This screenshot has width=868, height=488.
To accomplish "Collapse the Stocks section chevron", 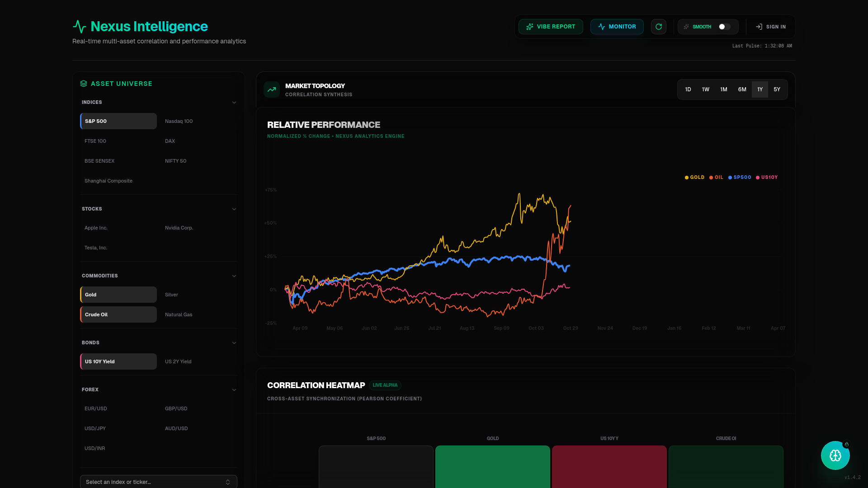I will click(234, 209).
